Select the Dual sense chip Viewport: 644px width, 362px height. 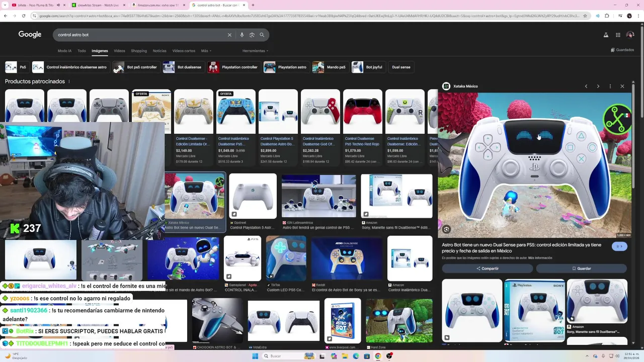click(401, 67)
